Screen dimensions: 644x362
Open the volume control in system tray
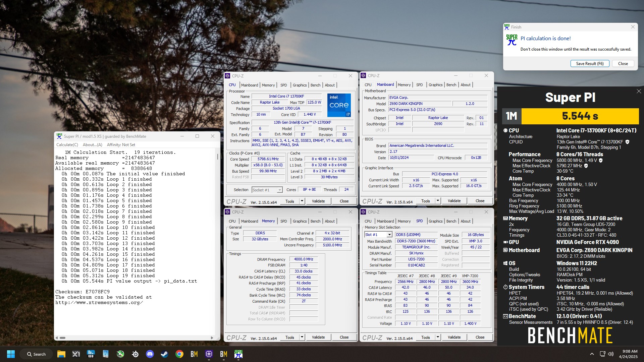(x=611, y=354)
